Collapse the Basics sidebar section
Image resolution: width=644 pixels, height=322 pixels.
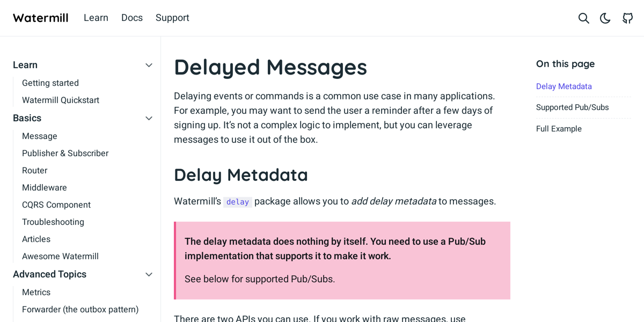coord(149,118)
